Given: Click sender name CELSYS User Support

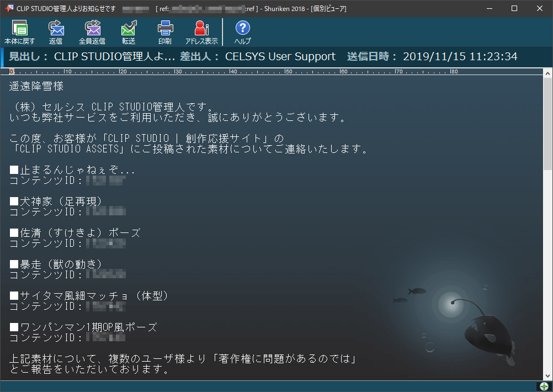Looking at the screenshot, I should (280, 56).
